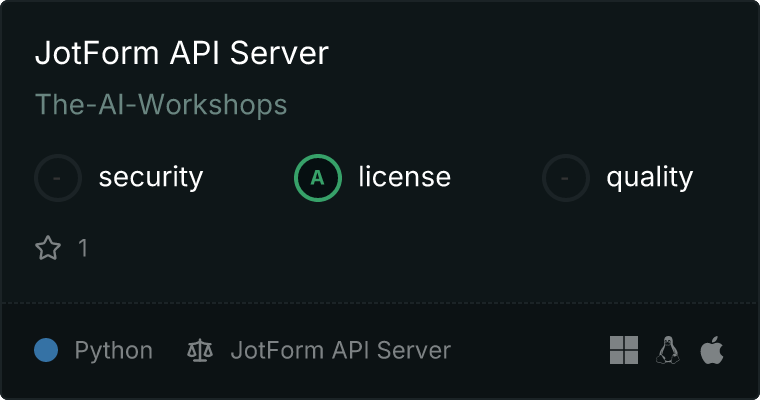Click the star icon
The width and height of the screenshot is (760, 400).
point(48,248)
